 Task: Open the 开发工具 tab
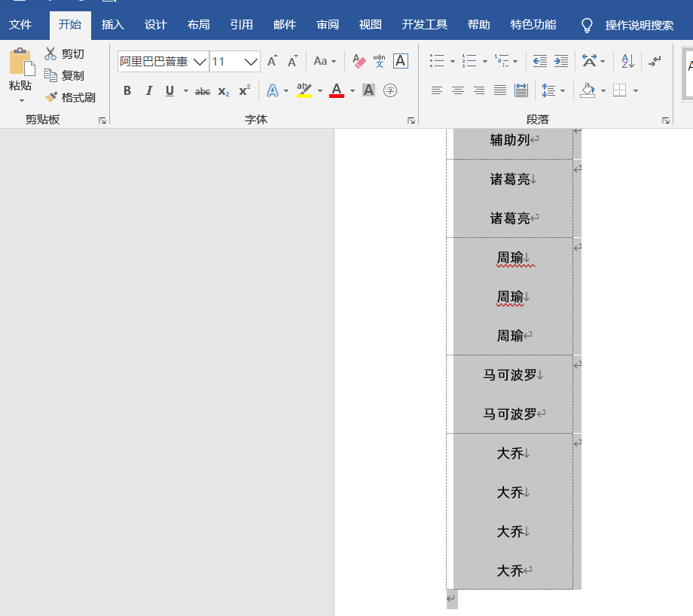[x=424, y=25]
